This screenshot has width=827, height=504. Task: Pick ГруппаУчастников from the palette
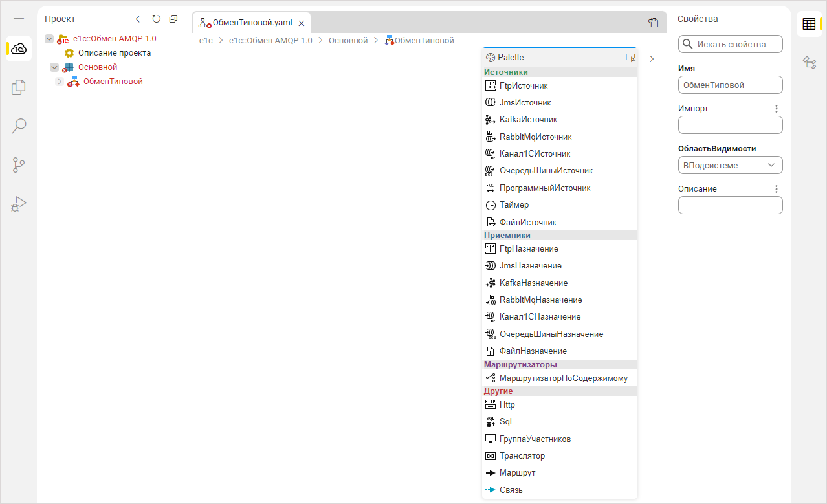click(560, 439)
